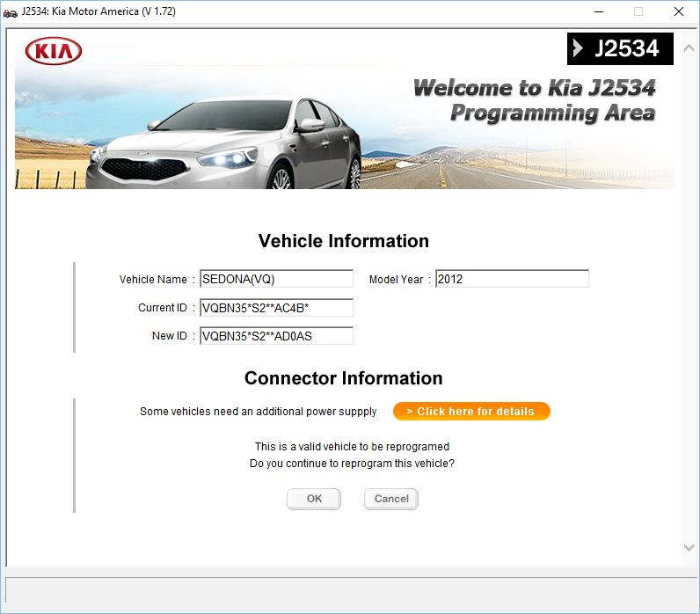700x614 pixels.
Task: Click the 'Programming Area' banner text
Action: (552, 113)
